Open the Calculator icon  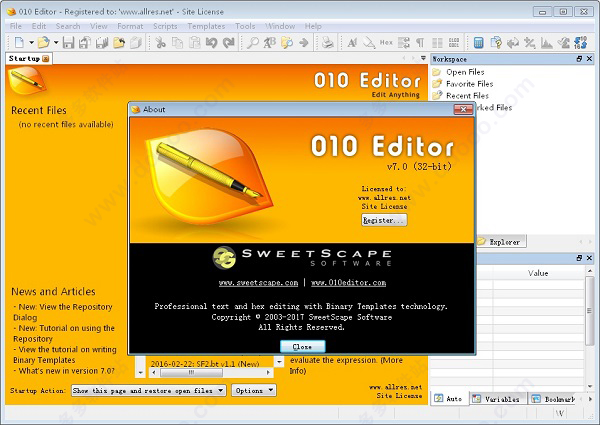(x=478, y=42)
